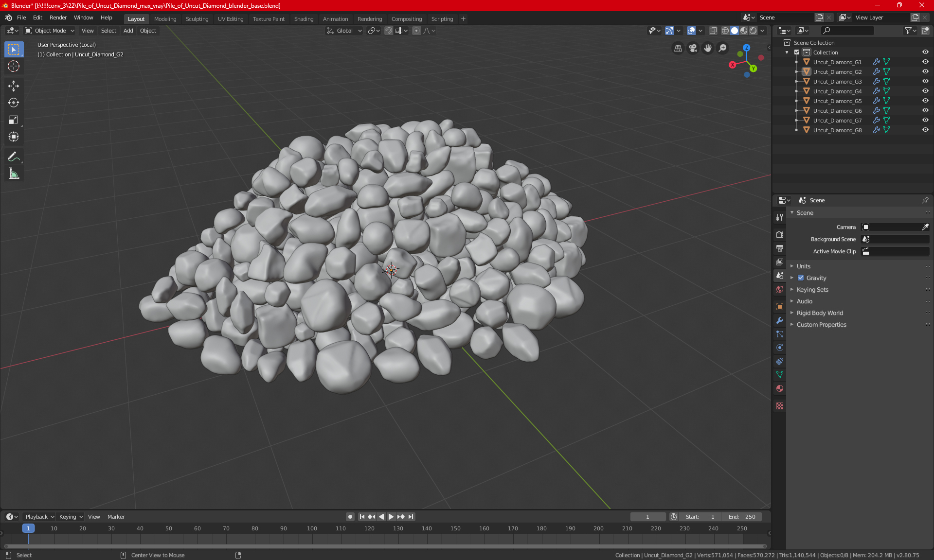Click the auto keying record button
The height and width of the screenshot is (560, 934).
pos(350,517)
